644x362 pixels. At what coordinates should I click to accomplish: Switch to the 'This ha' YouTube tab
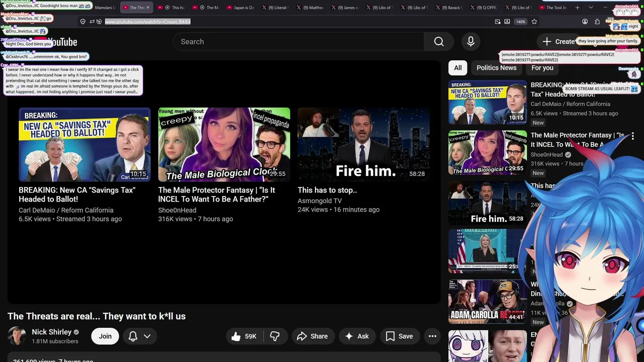point(172,8)
